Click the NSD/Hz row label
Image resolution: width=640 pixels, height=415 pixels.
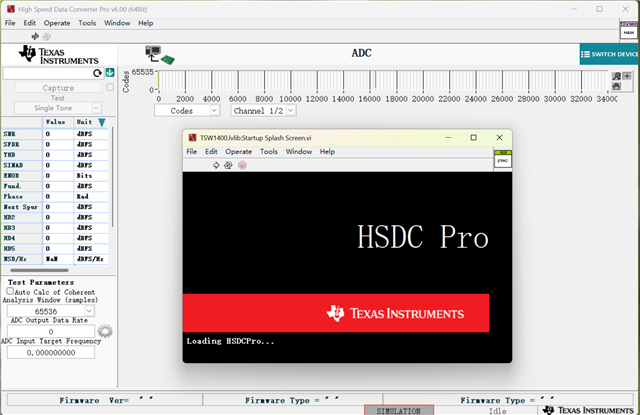pyautogui.click(x=15, y=259)
